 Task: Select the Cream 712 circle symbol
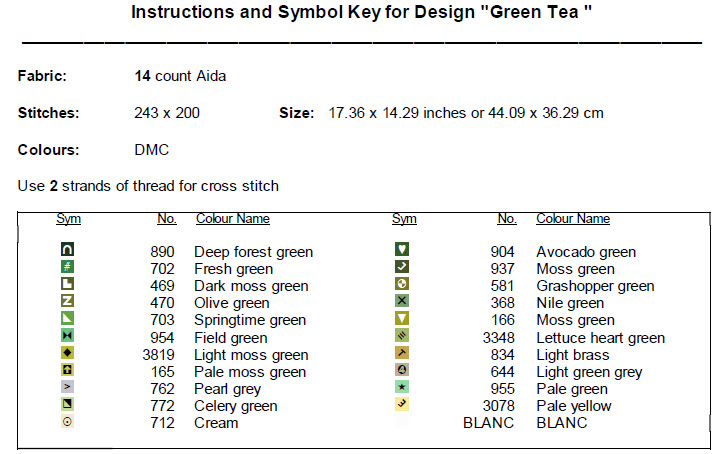tap(68, 422)
